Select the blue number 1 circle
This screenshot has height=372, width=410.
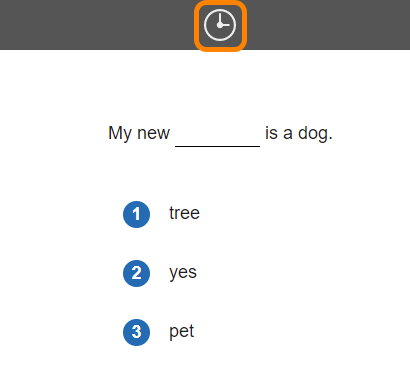click(136, 214)
